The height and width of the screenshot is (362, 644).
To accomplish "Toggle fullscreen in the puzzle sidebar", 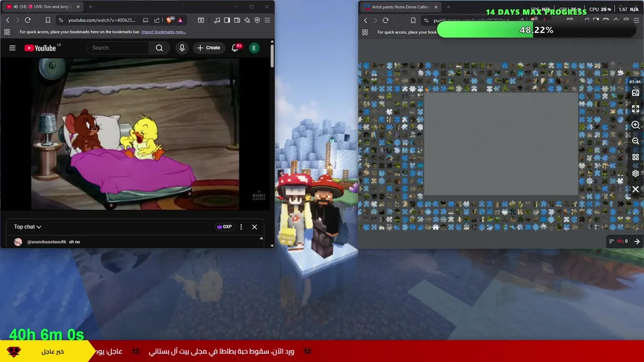I will pos(635,109).
